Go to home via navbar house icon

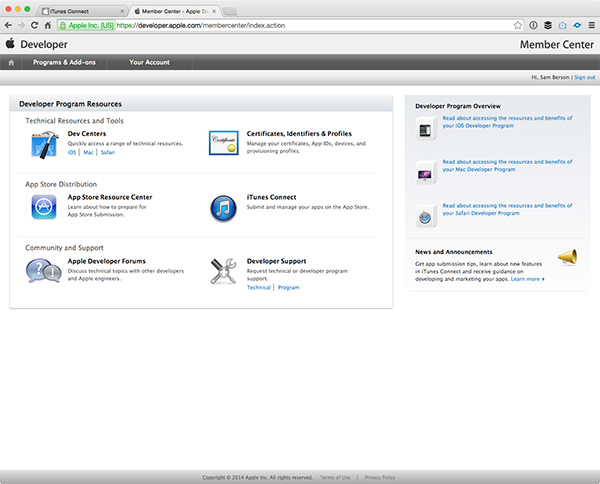click(11, 62)
